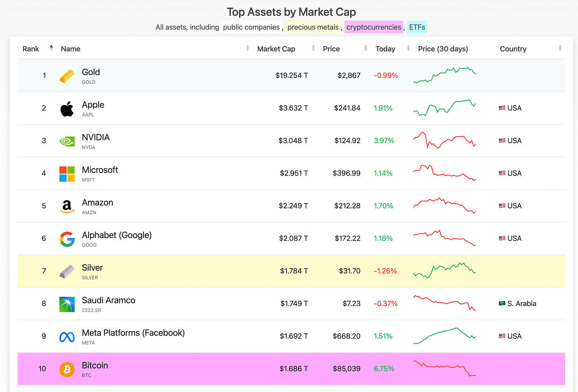Screen dimensions: 578x392
Task: Click the NVIDIA logo icon
Action: point(67,141)
